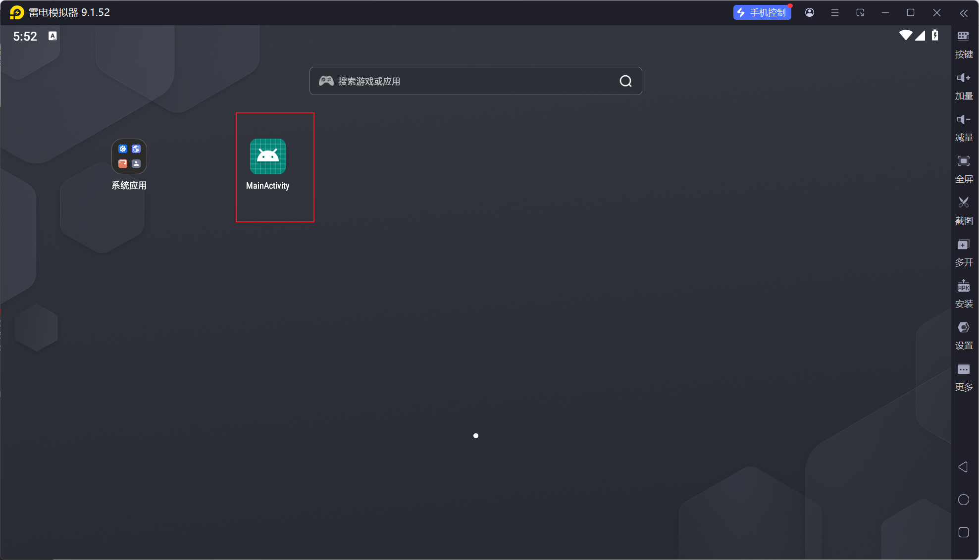Click the 手机控制 button
The image size is (979, 560).
pyautogui.click(x=762, y=12)
